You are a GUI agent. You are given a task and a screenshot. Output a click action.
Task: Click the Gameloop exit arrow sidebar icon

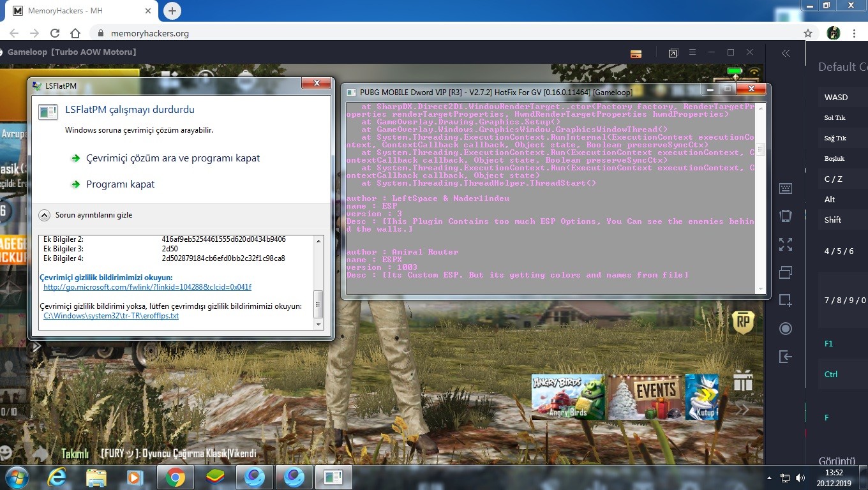pyautogui.click(x=786, y=357)
